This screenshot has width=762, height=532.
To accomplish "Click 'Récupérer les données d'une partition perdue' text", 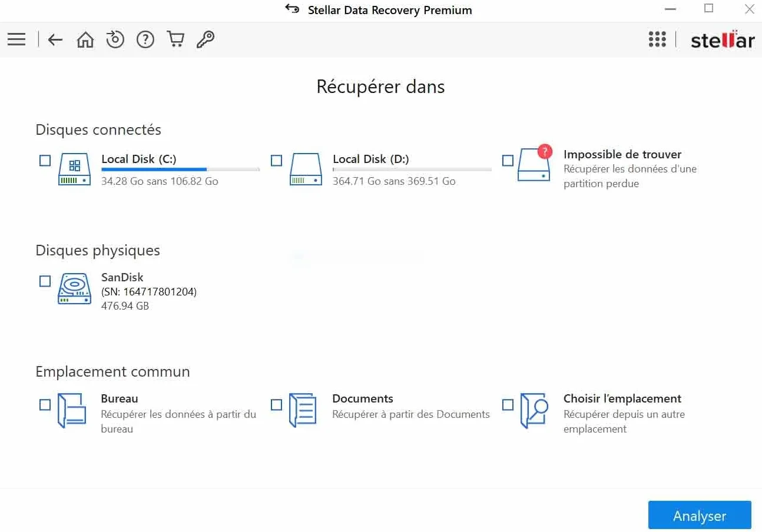I will coord(630,176).
